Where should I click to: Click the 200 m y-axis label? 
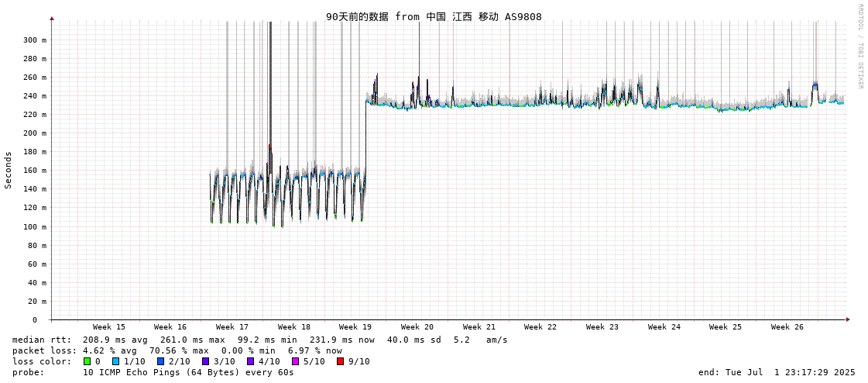(35, 133)
